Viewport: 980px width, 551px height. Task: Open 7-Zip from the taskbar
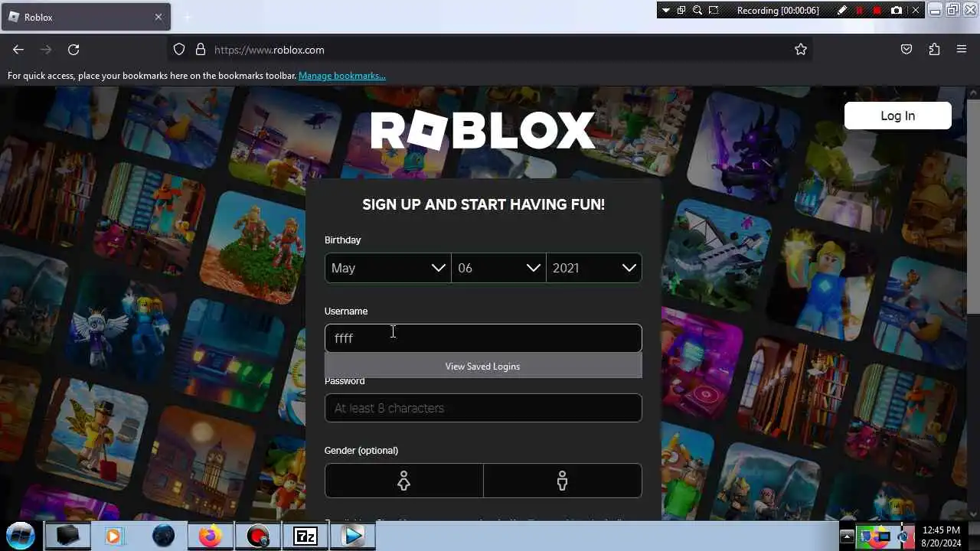305,536
